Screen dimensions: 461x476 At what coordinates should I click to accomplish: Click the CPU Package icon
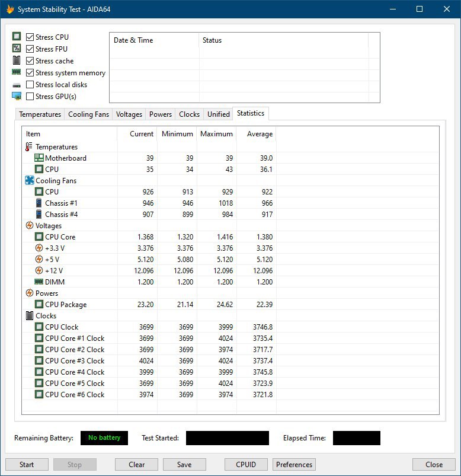tap(39, 304)
